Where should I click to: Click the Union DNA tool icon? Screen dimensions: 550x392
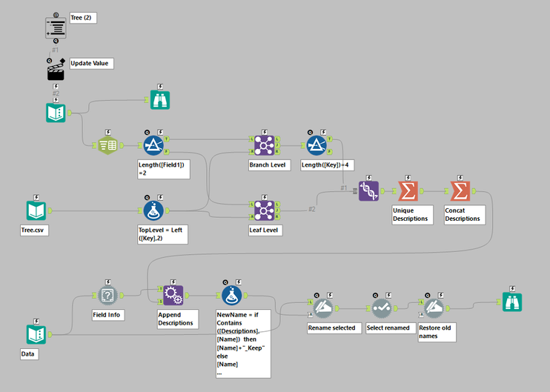pyautogui.click(x=368, y=191)
